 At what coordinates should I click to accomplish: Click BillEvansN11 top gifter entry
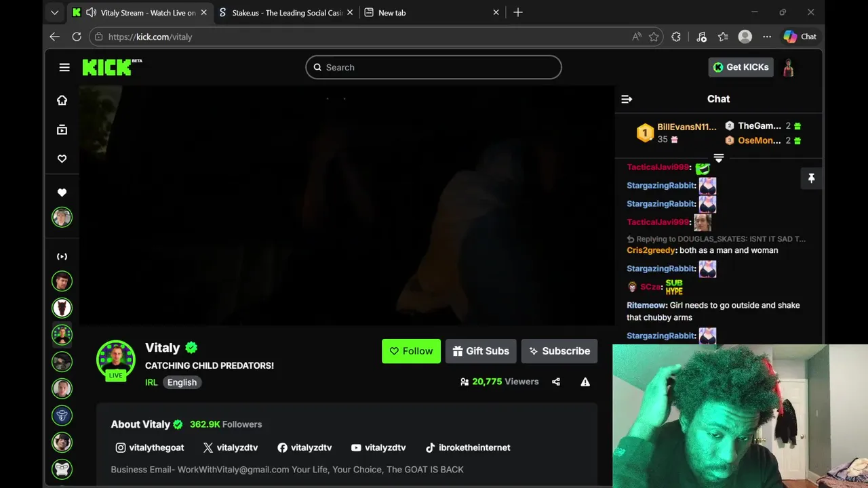(676, 133)
